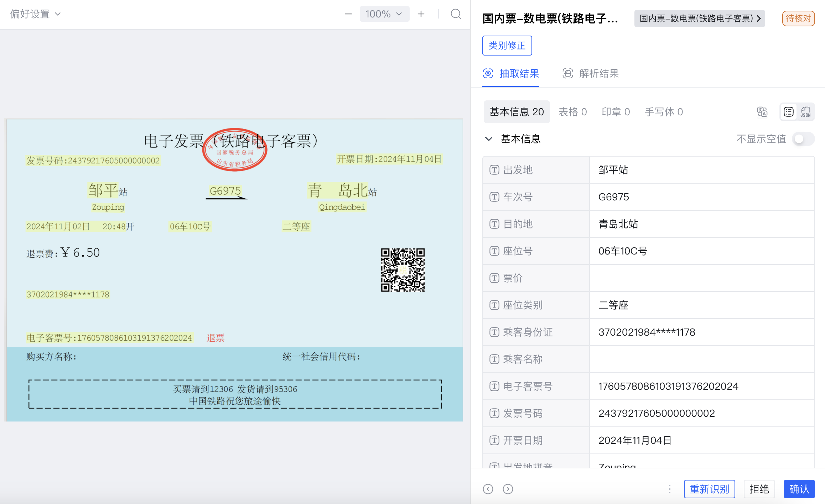
Task: Toggle the 不显示空值 switch
Action: (803, 139)
